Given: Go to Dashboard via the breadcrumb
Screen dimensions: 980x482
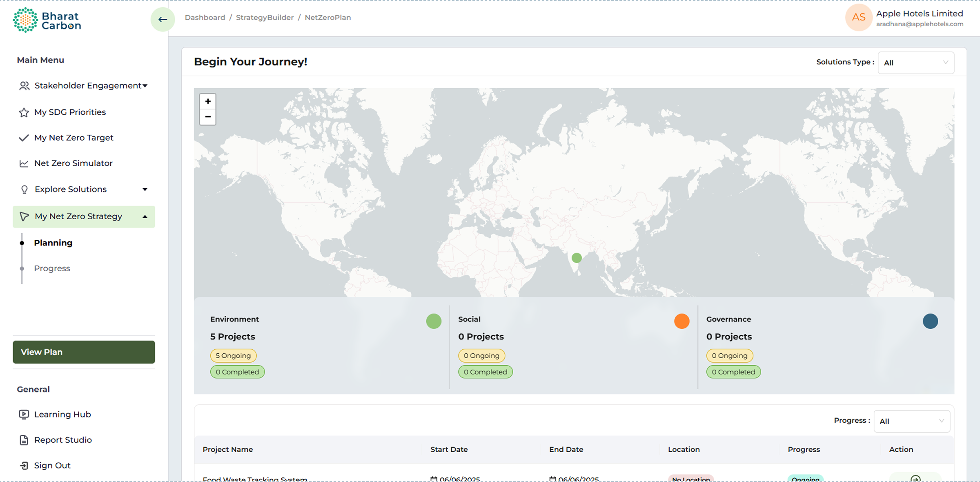Looking at the screenshot, I should pos(205,18).
